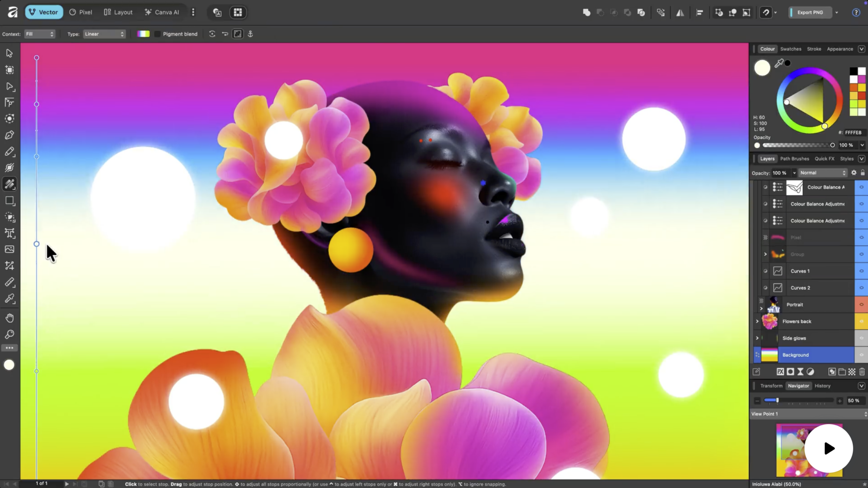The width and height of the screenshot is (868, 488).
Task: Click the layer effects fx icon
Action: (780, 372)
